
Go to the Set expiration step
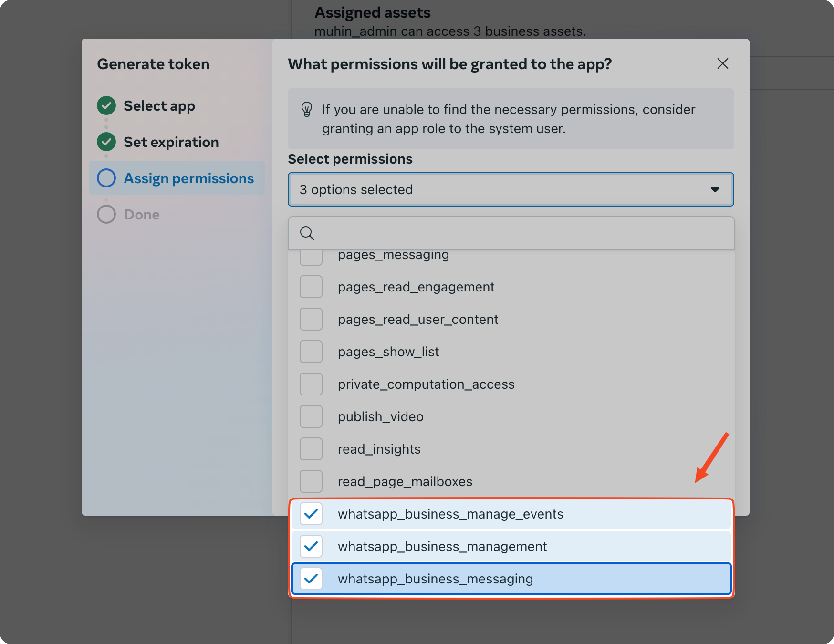(171, 142)
